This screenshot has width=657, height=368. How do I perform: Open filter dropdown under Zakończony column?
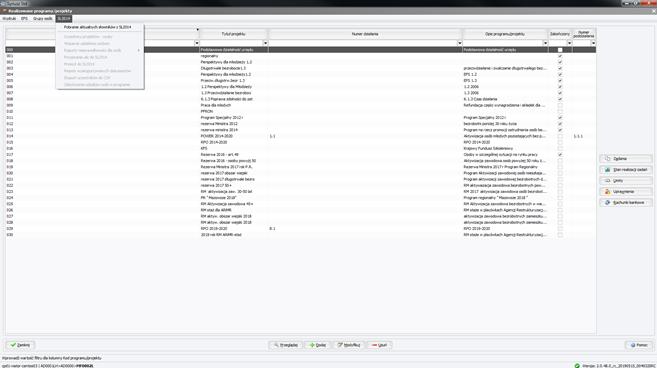point(569,43)
